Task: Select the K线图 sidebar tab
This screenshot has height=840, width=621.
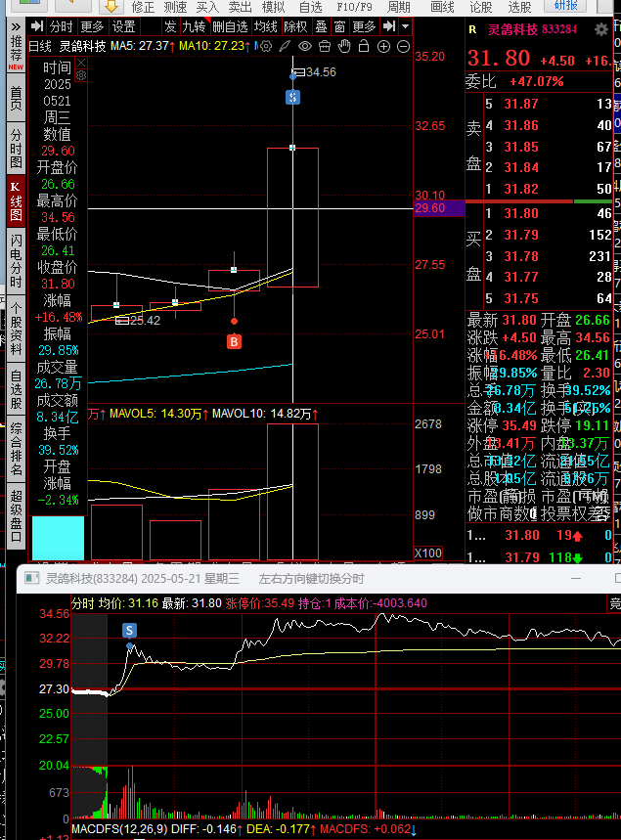Action: [x=16, y=200]
